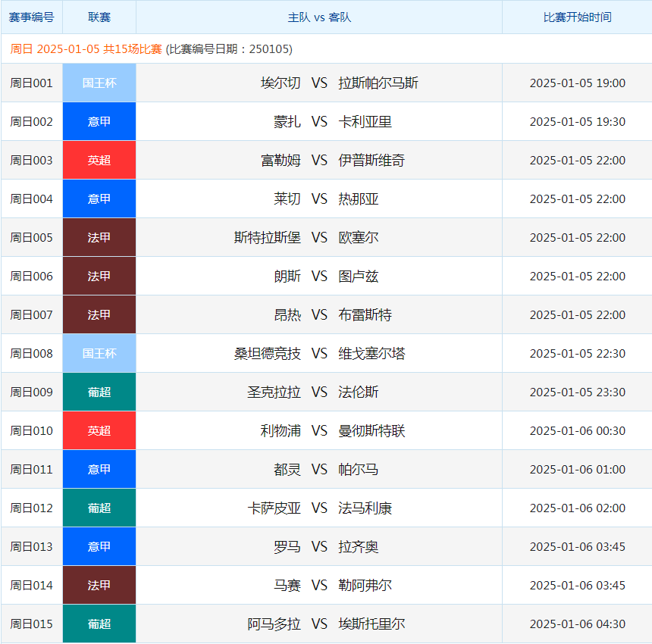Click the 法甲 league tag in row 周日005
652x644 pixels.
(x=99, y=237)
